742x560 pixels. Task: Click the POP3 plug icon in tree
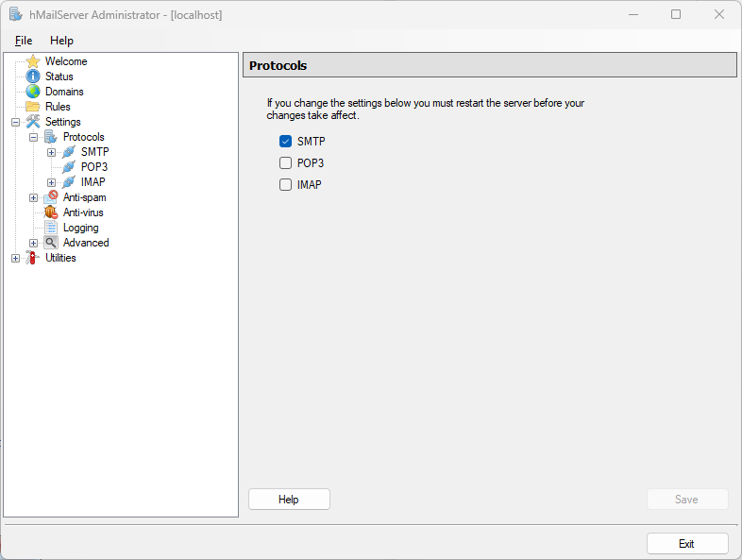[x=69, y=167]
